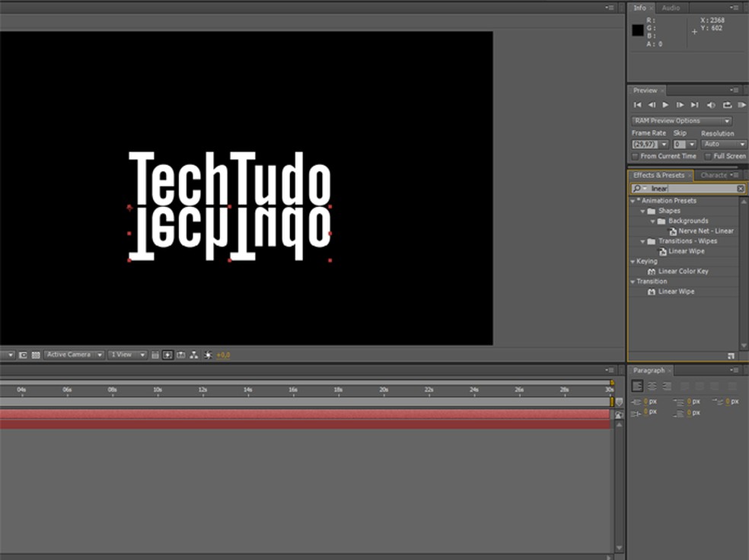Jump to first frame in Preview panel

(x=637, y=105)
